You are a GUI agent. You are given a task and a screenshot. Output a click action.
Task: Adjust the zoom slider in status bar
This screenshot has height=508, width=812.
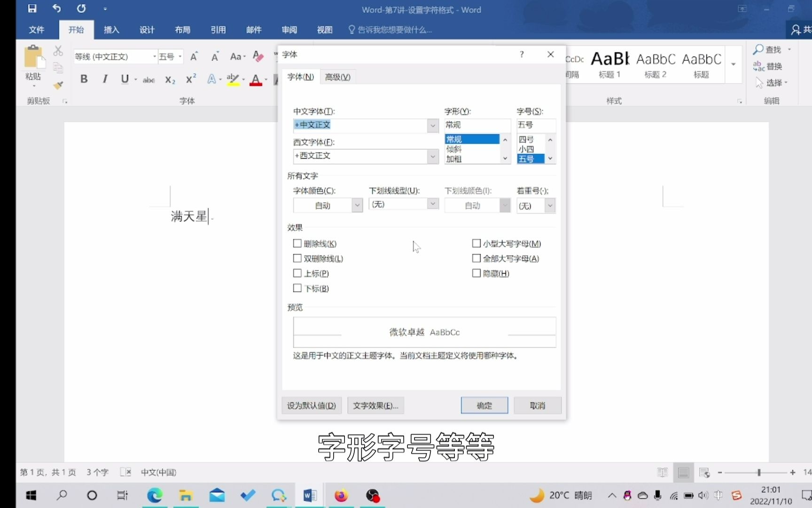coord(759,472)
